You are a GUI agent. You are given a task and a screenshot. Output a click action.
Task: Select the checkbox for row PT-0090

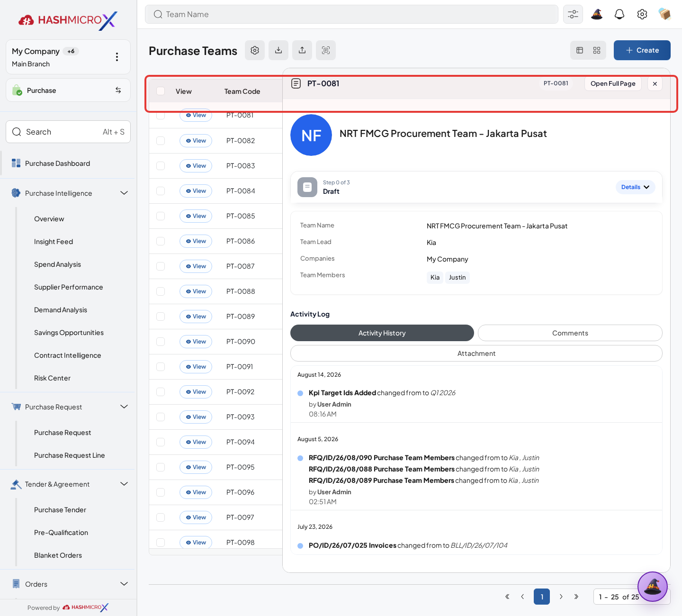[161, 342]
